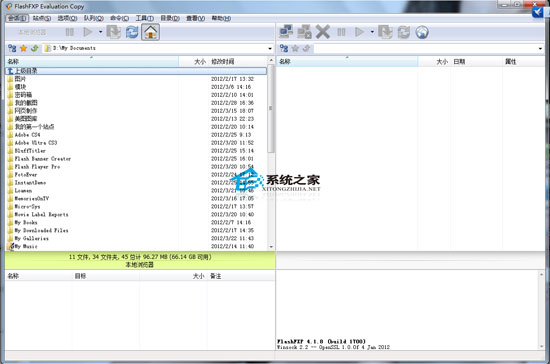Open the 目录(D) menu
The height and width of the screenshot is (364, 550).
tap(170, 18)
